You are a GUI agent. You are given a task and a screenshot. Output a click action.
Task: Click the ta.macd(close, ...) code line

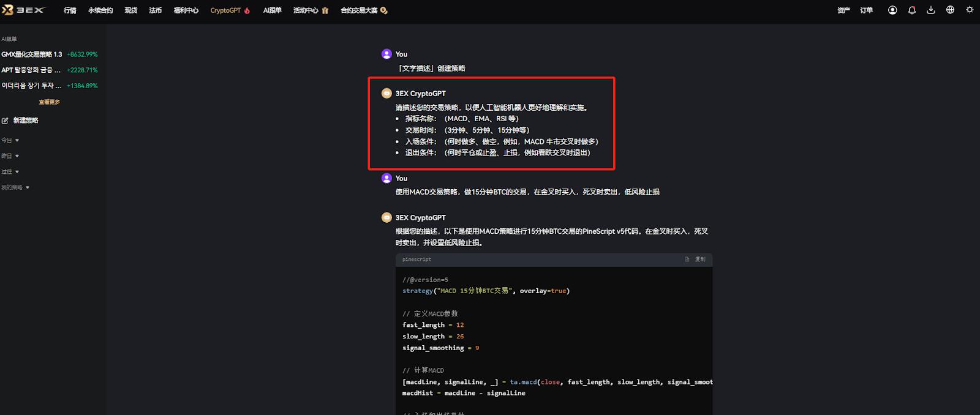pyautogui.click(x=557, y=382)
